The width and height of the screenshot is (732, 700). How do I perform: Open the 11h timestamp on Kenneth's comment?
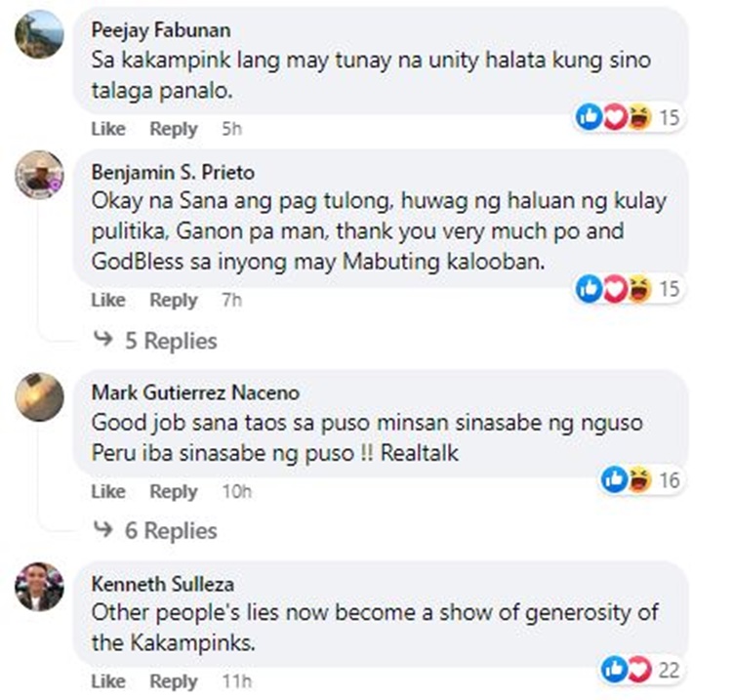coord(237,681)
